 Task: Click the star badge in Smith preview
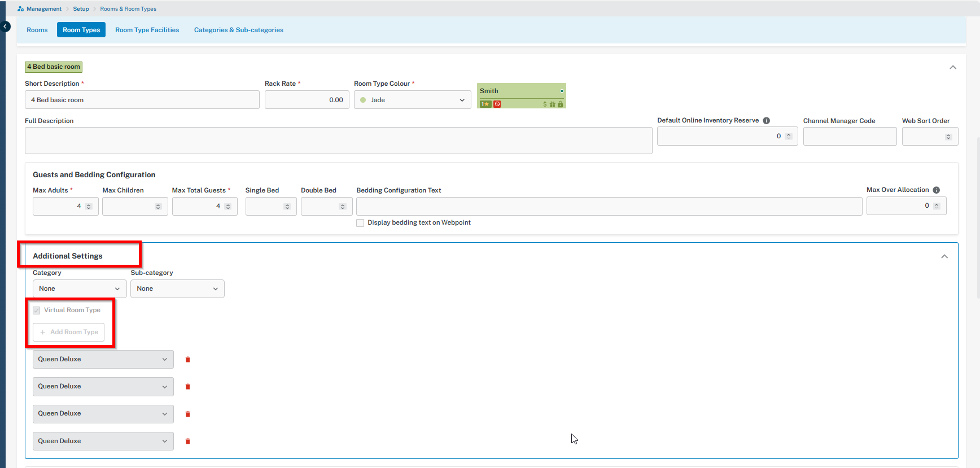coord(485,104)
